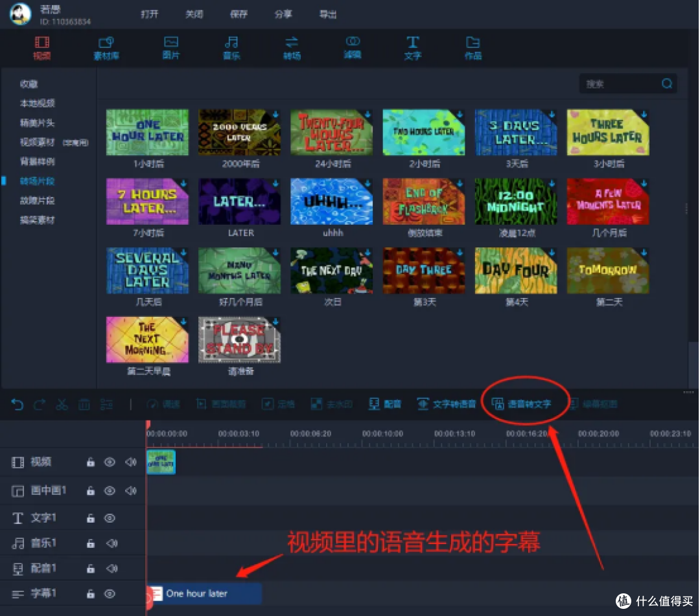
Task: Select 12:00 MIDNIGHT clip thumbnail
Action: [x=516, y=201]
